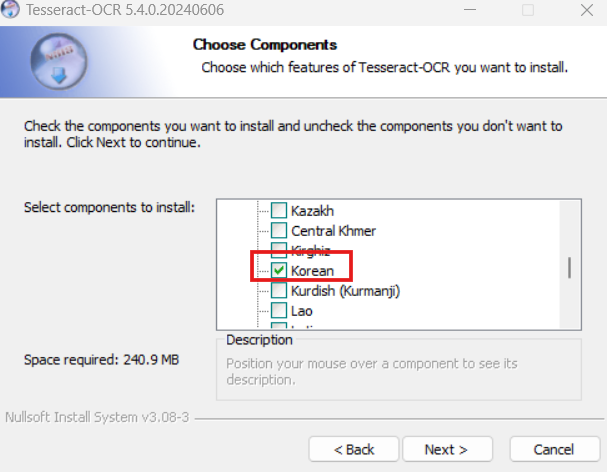Click the components list scrollbar thumb
Screen dimensions: 607x472
569,268
